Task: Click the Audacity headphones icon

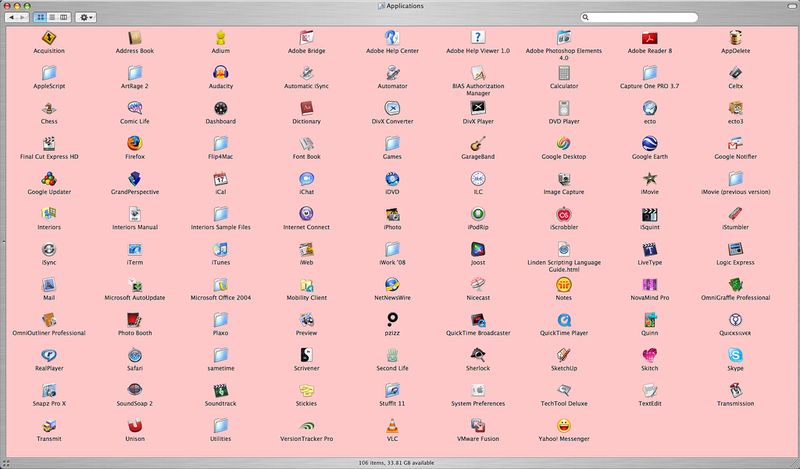Action: [220, 73]
